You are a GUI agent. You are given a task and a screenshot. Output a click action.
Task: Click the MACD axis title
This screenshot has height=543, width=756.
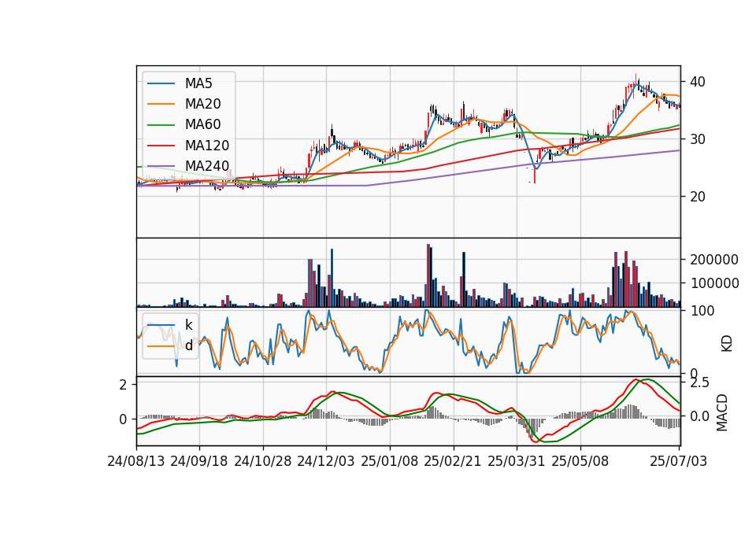722,412
